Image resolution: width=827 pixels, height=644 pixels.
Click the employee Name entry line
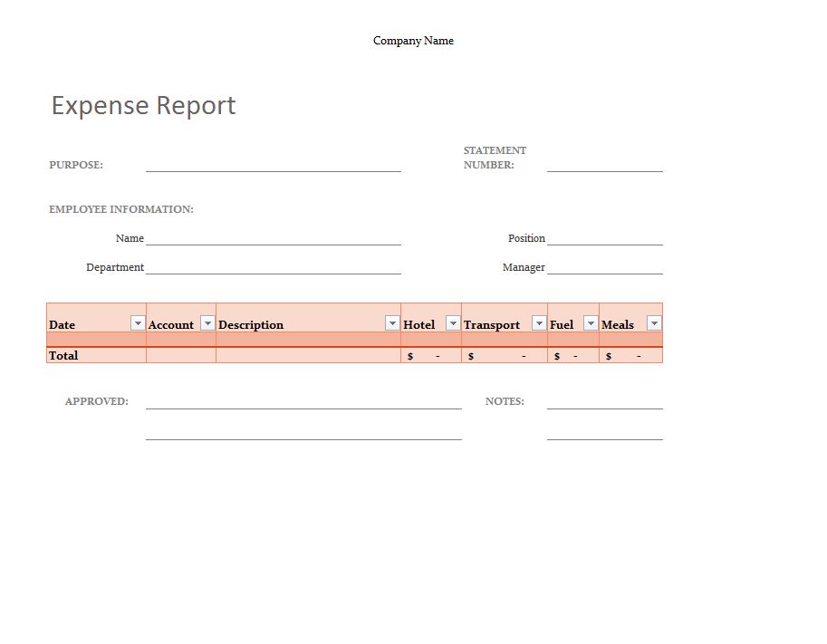(x=274, y=238)
